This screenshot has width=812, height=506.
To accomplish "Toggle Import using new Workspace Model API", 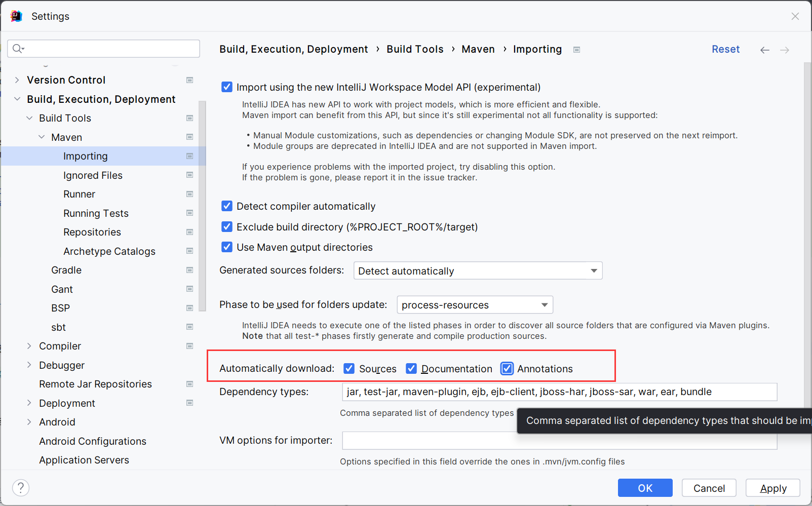I will [x=227, y=87].
